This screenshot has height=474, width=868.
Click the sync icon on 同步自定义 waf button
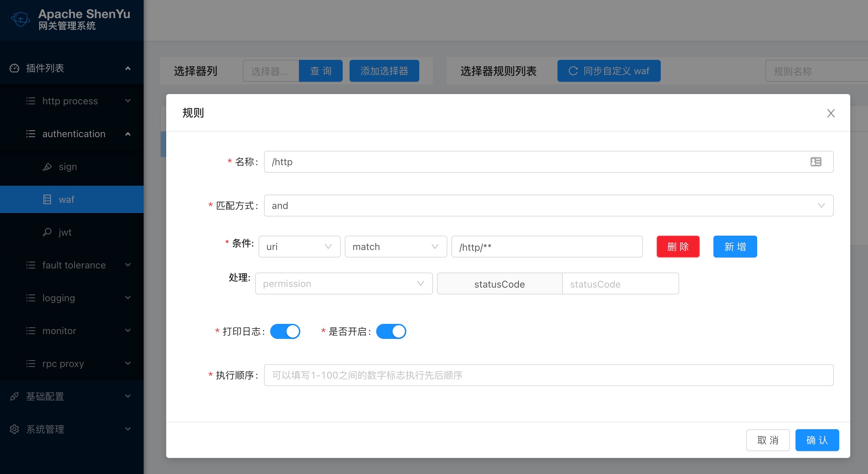tap(573, 71)
